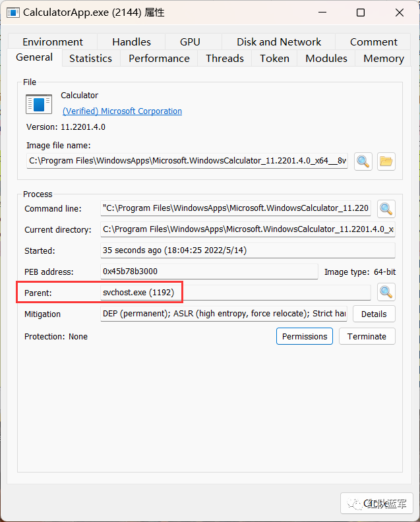The image size is (420, 522).
Task: Click the Calculator name label
Action: [79, 96]
